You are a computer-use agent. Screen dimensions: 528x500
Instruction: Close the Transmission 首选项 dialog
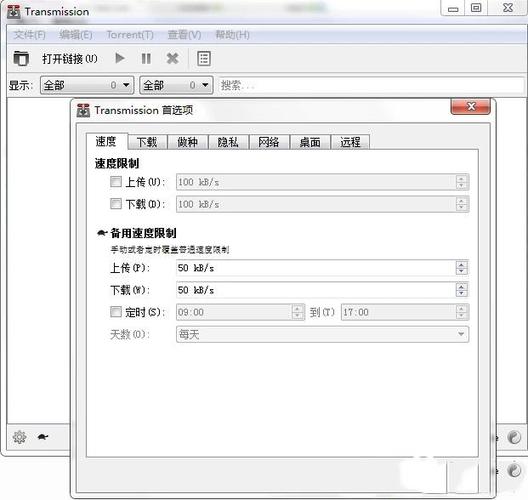point(470,107)
